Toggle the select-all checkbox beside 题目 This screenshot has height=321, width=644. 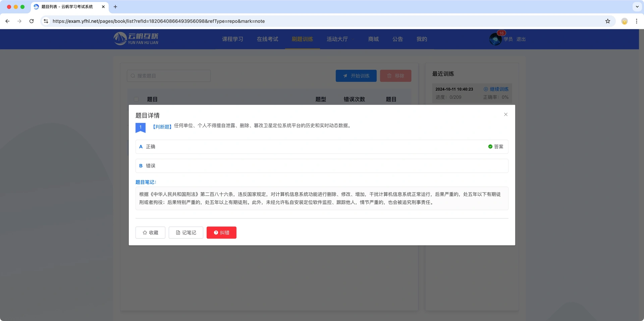136,99
